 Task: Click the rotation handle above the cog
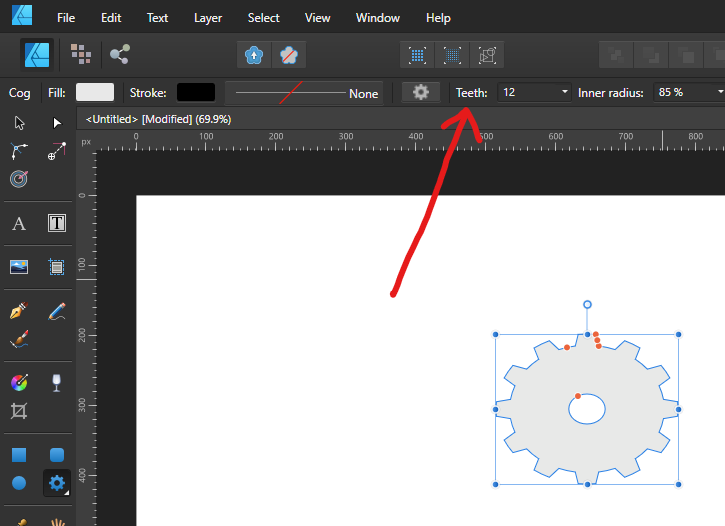[587, 305]
